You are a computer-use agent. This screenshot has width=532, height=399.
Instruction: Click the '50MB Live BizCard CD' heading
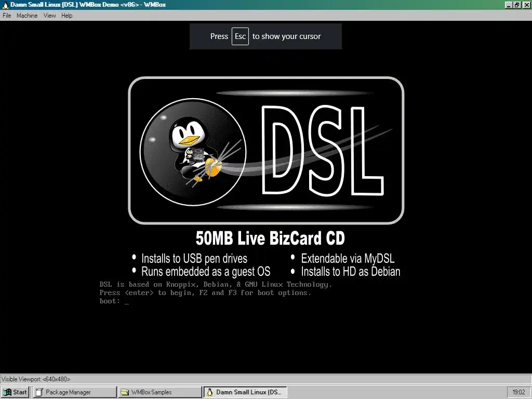[x=270, y=238]
